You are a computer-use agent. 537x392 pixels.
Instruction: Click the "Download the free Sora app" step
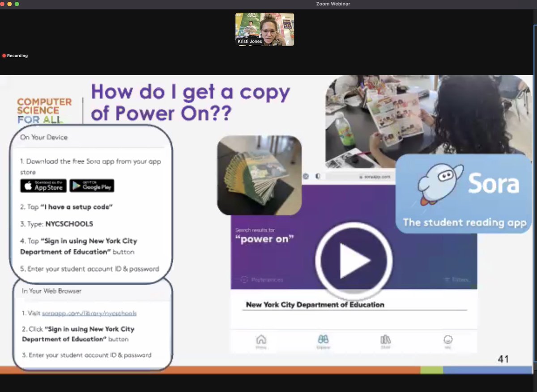click(90, 167)
